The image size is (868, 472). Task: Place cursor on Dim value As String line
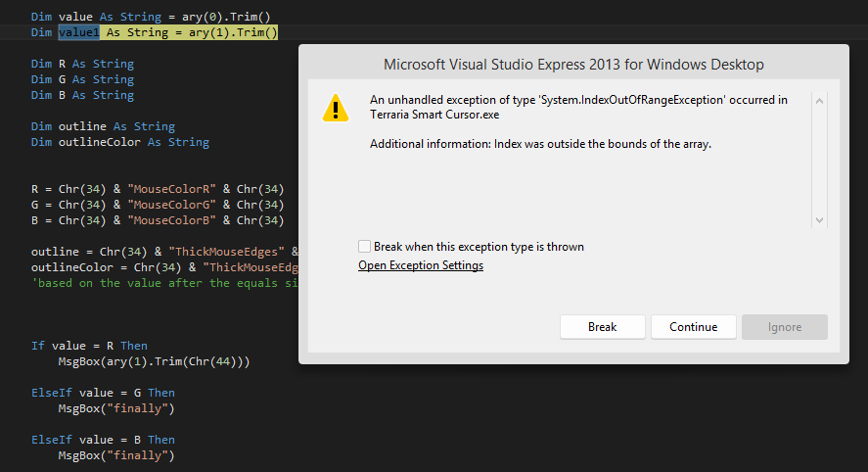(151, 17)
